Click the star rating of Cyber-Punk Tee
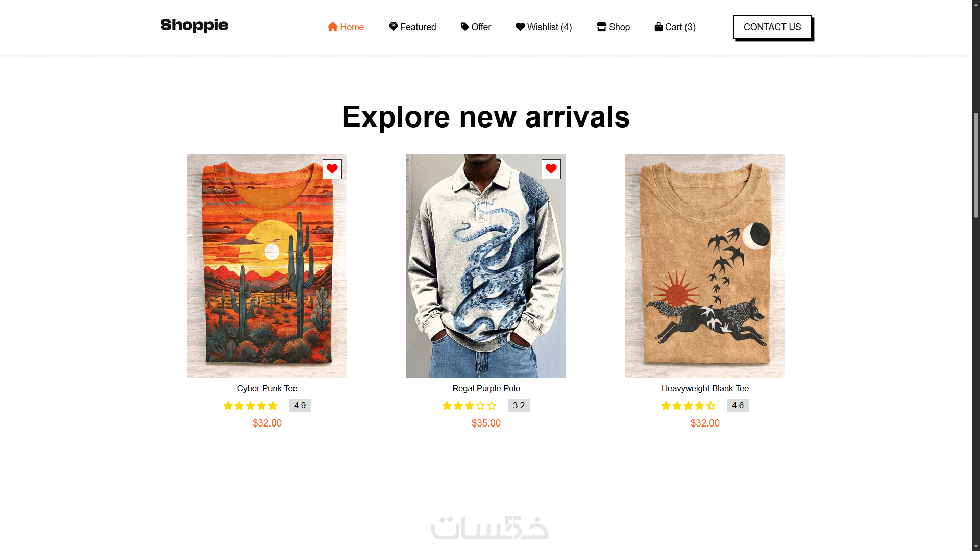This screenshot has height=551, width=980. point(251,406)
